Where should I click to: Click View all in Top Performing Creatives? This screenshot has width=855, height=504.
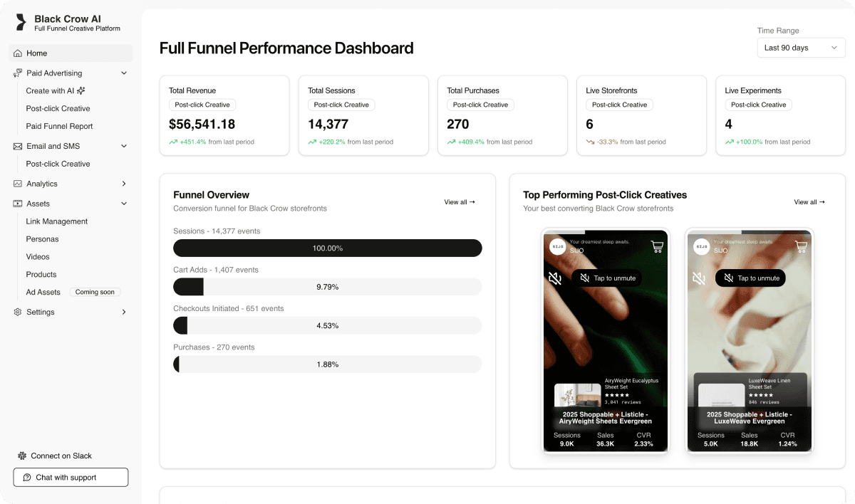coord(809,202)
